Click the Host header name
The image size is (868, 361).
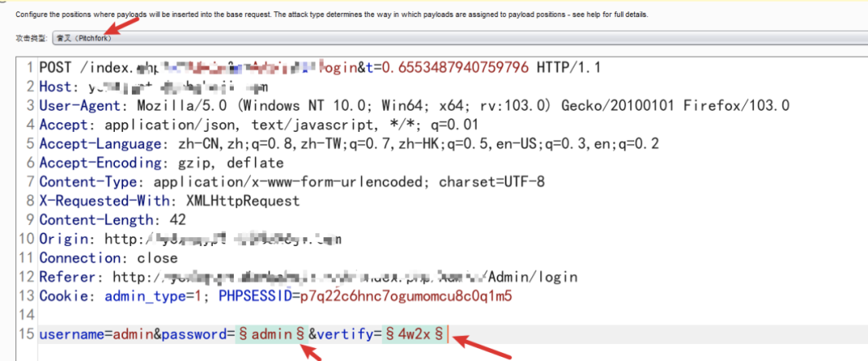point(55,87)
